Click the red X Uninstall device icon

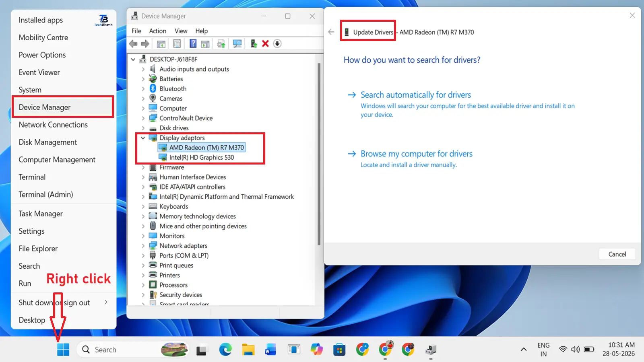click(x=265, y=44)
